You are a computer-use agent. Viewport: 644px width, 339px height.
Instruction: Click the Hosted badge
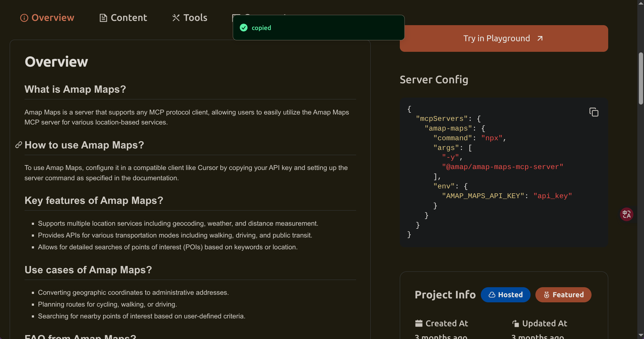(505, 295)
